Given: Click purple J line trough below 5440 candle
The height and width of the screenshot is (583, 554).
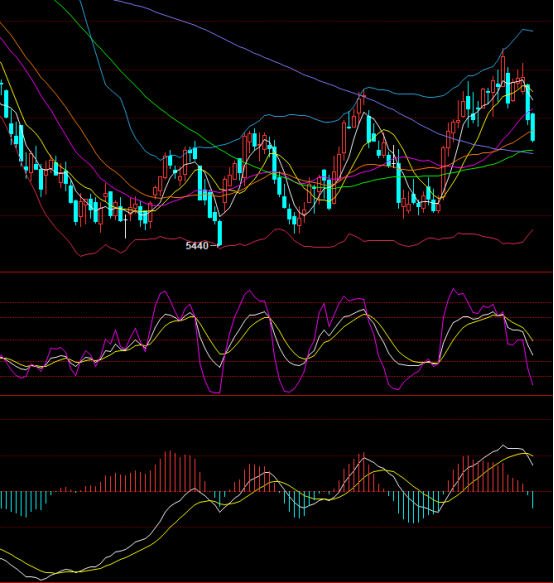Looking at the screenshot, I should tap(215, 392).
